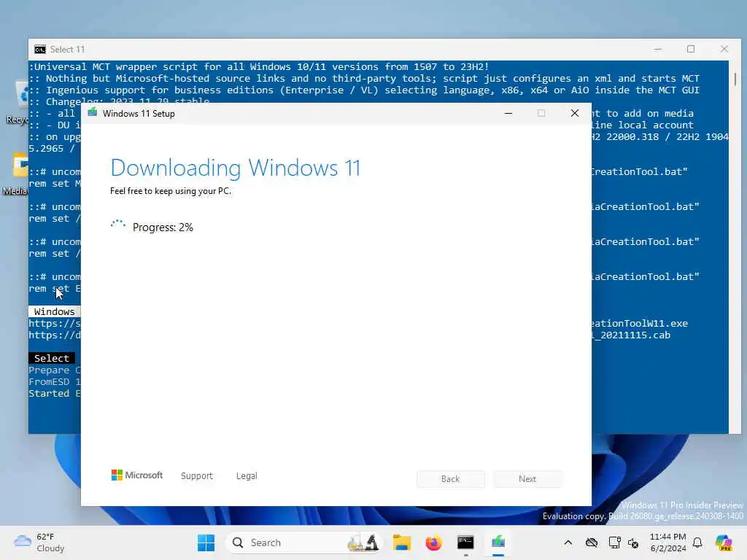Click the cmd icon in Select 11 title bar
The width and height of the screenshot is (747, 560).
pos(40,50)
